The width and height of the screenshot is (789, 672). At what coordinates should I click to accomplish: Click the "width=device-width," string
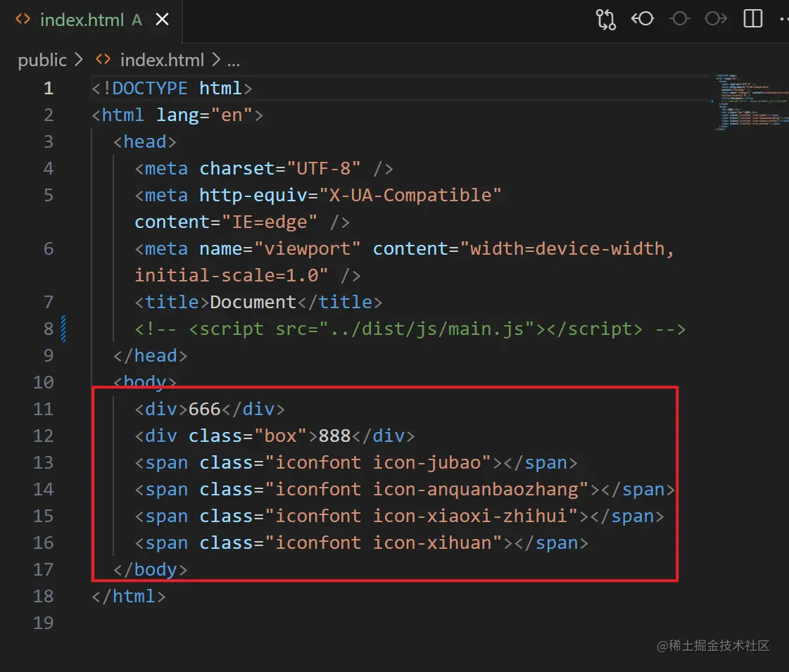point(567,248)
